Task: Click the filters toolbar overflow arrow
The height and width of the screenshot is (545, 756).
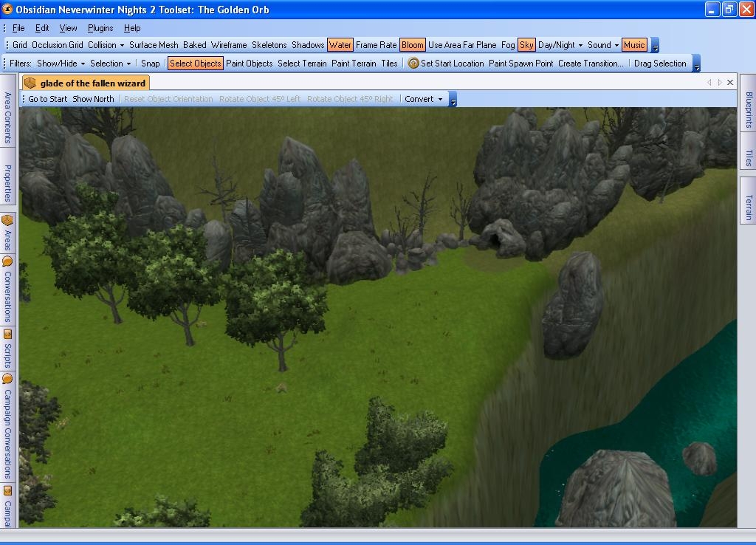Action: pyautogui.click(x=696, y=64)
